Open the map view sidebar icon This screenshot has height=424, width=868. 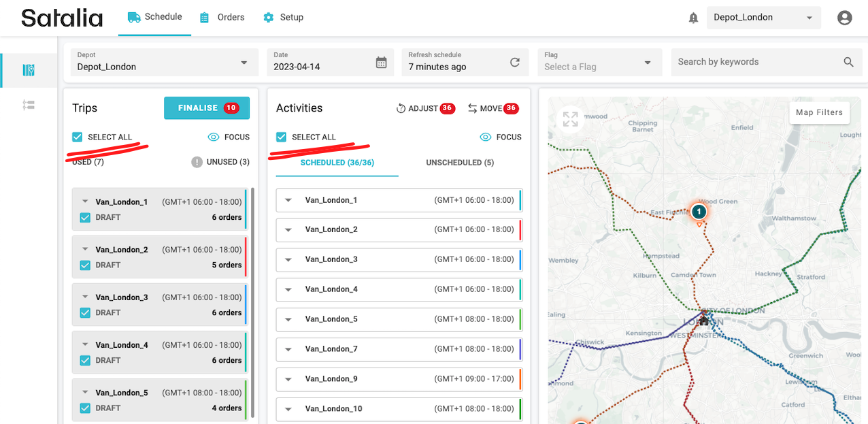pos(29,70)
